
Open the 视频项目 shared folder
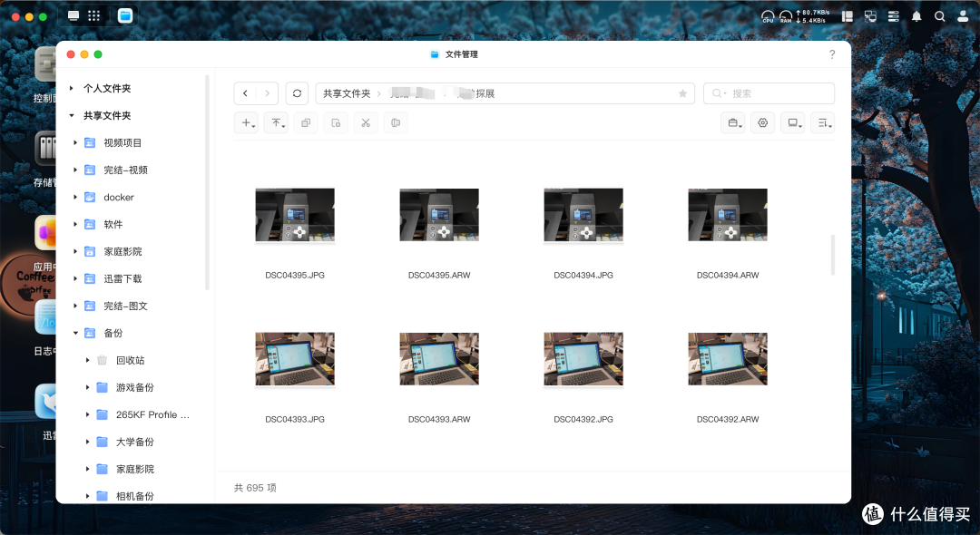(x=122, y=143)
